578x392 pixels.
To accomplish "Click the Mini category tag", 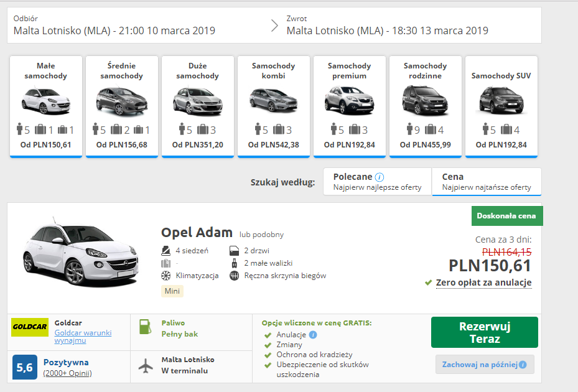I will [x=172, y=291].
